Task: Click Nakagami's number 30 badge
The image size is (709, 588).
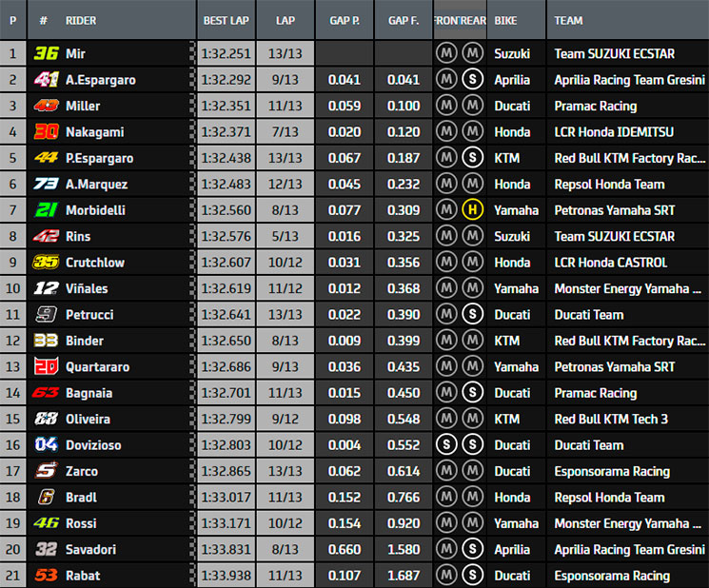Action: [x=46, y=132]
